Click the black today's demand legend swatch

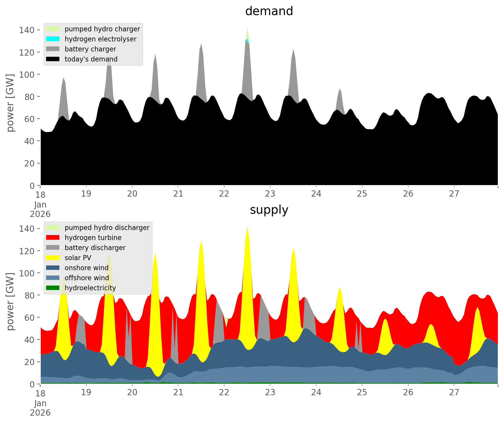coord(53,59)
